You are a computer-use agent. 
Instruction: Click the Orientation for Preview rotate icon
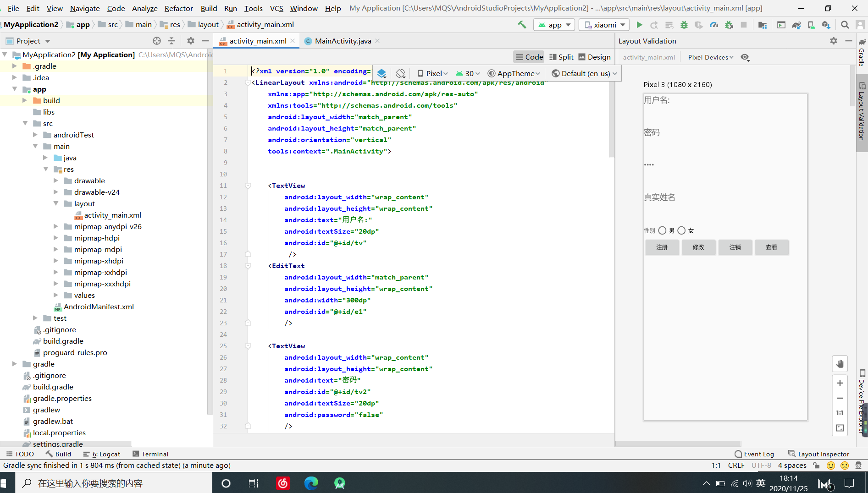point(400,73)
